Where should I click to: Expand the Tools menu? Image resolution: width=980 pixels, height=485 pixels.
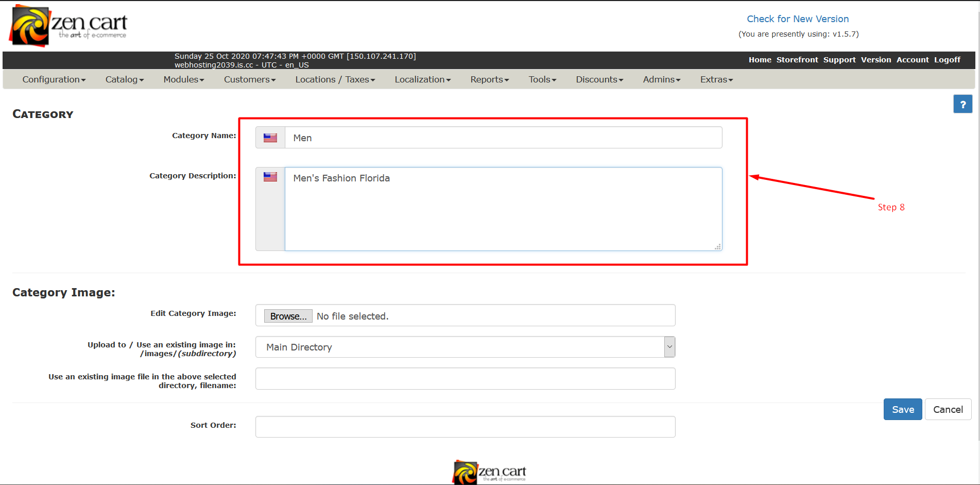click(x=543, y=79)
